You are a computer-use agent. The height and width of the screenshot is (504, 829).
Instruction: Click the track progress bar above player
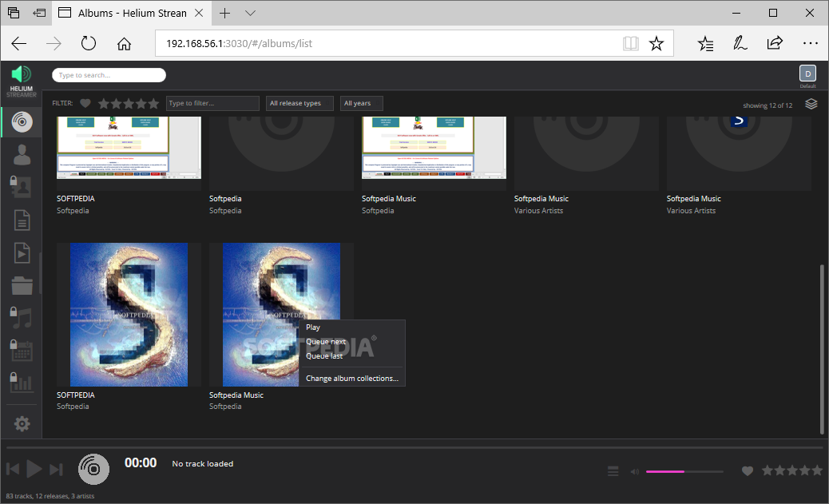(x=414, y=447)
